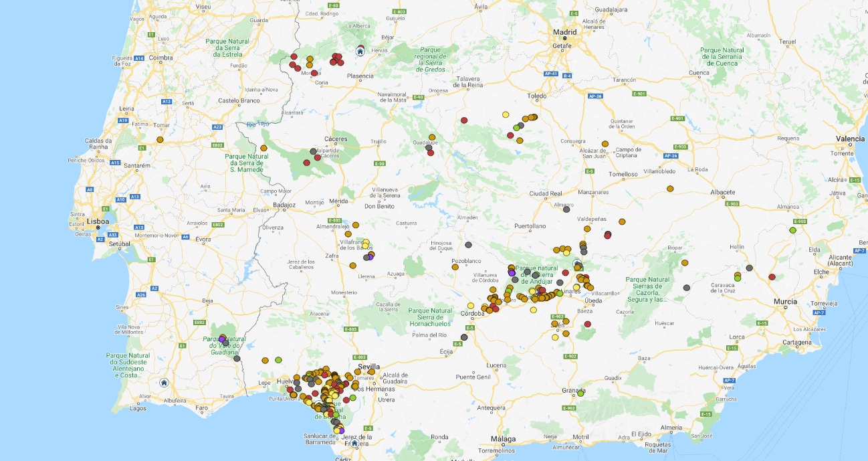
Task: Select house icon at Jerez de la Frontera
Action: click(354, 442)
